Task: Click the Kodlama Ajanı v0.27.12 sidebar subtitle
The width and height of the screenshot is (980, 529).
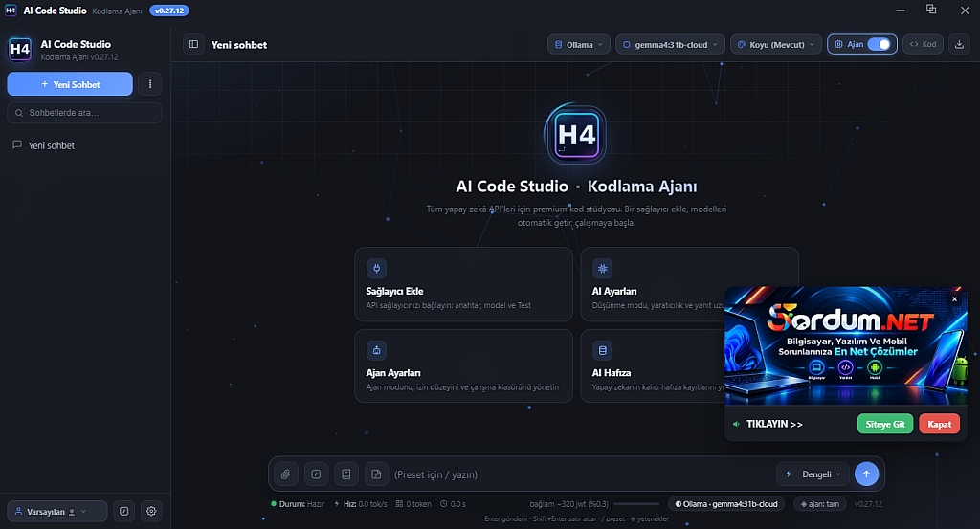Action: (x=79, y=57)
